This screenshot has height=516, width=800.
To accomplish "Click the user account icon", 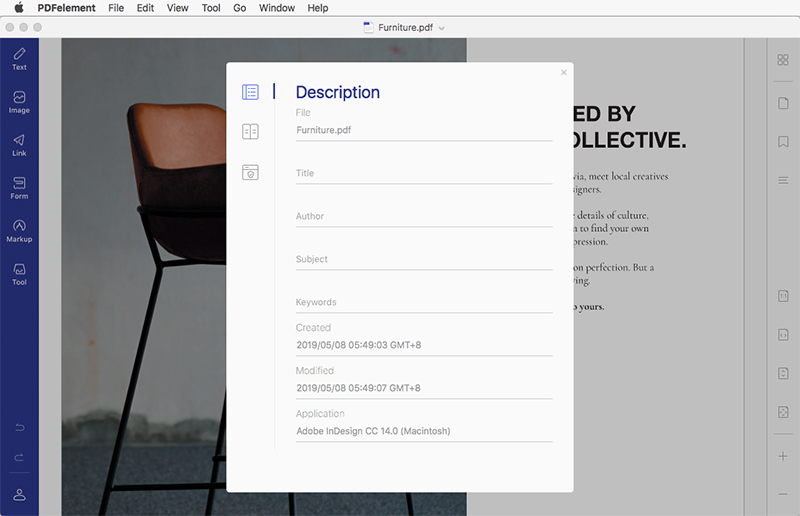I will 19,494.
